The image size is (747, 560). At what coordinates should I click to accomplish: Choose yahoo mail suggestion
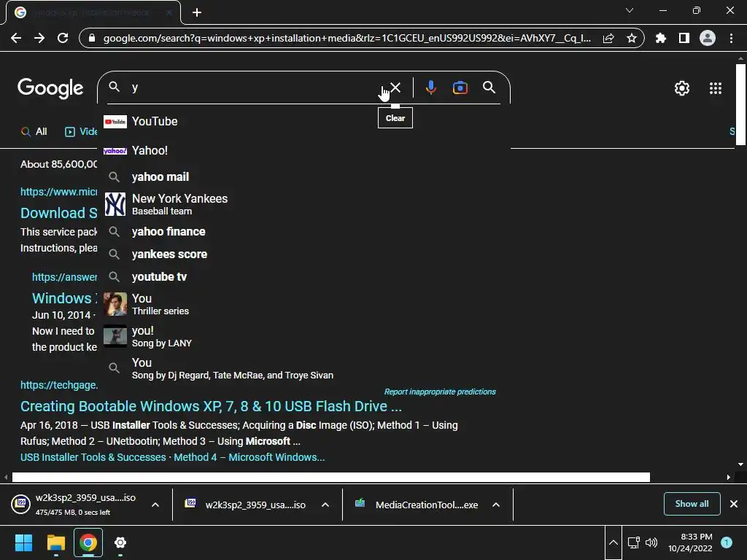click(x=303, y=176)
